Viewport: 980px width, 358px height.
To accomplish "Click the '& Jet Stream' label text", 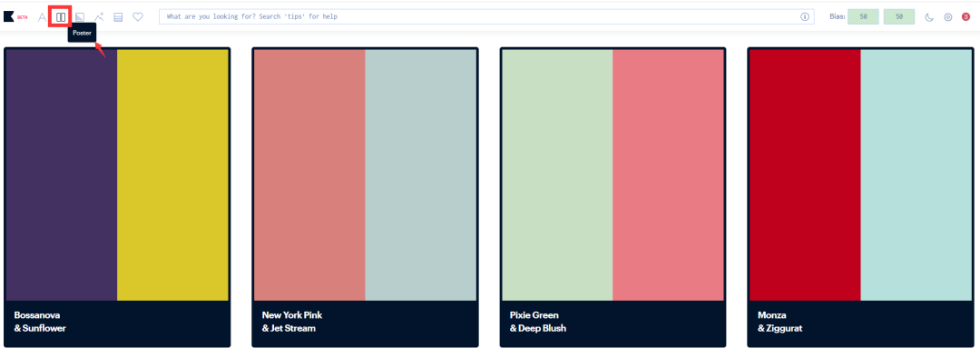I will [x=289, y=328].
